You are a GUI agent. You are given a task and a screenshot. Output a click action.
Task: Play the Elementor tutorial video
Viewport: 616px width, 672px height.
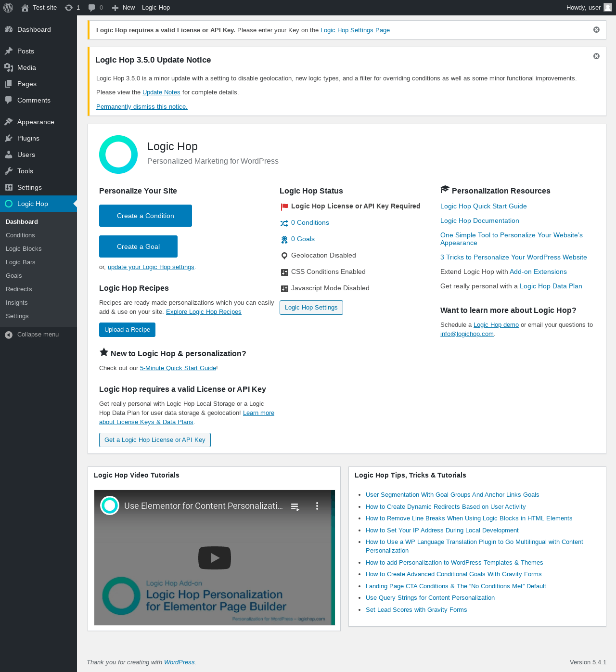pos(215,557)
